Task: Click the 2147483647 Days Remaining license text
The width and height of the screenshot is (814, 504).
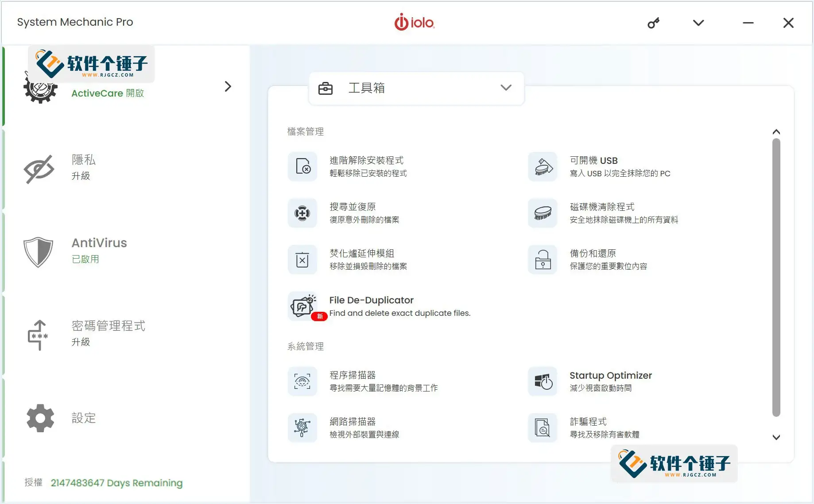Action: (x=116, y=483)
